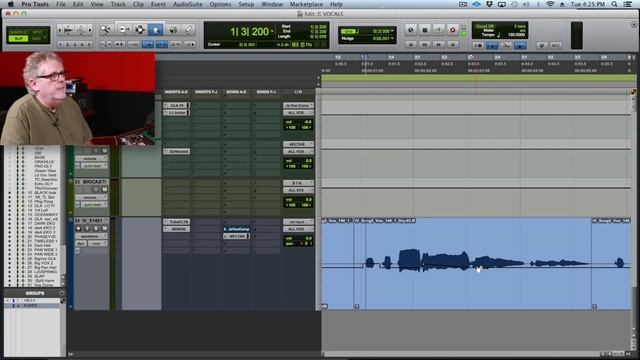Open the B 7-8 input selector

click(x=298, y=183)
